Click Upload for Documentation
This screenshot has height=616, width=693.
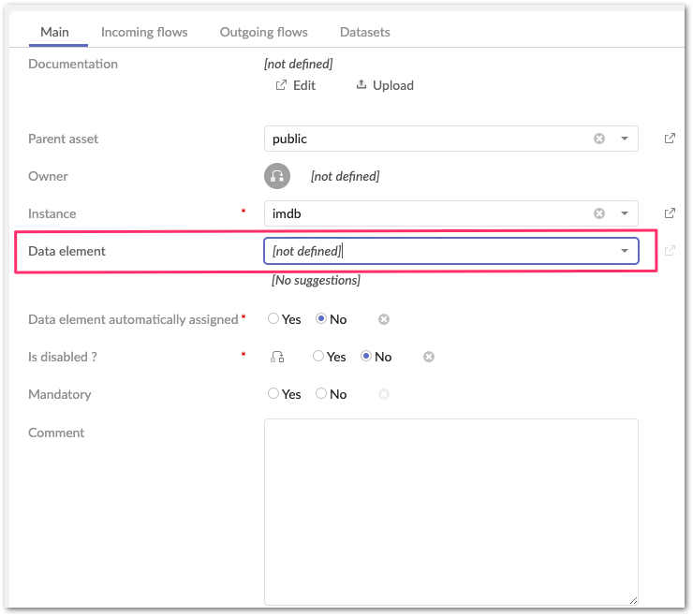coord(385,85)
